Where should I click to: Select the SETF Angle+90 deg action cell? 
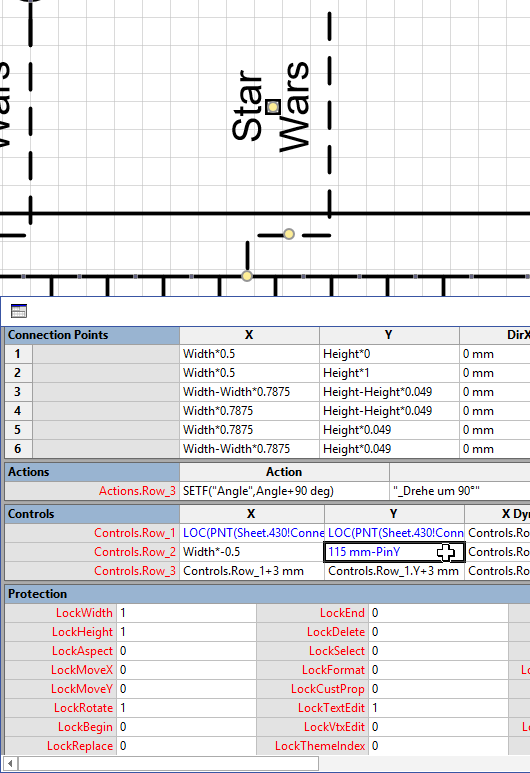[284, 491]
